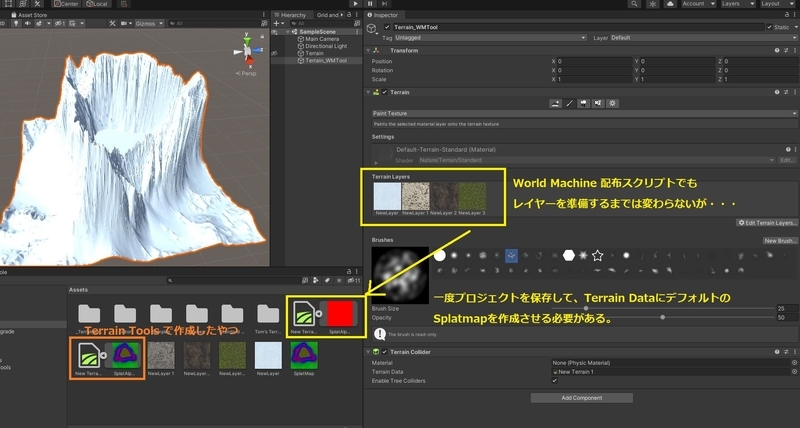
Task: Select Main Camera in the Hierarchy
Action: (322, 39)
